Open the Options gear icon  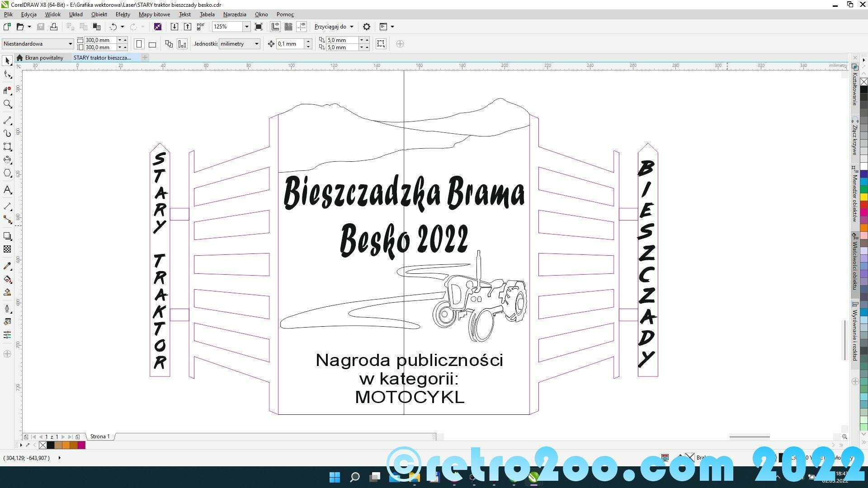point(367,27)
